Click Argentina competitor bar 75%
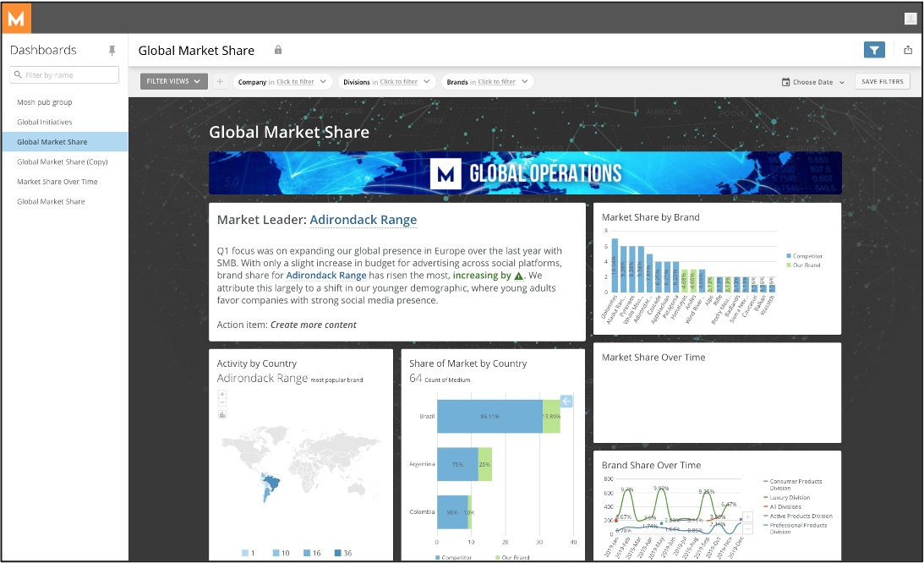 point(457,465)
